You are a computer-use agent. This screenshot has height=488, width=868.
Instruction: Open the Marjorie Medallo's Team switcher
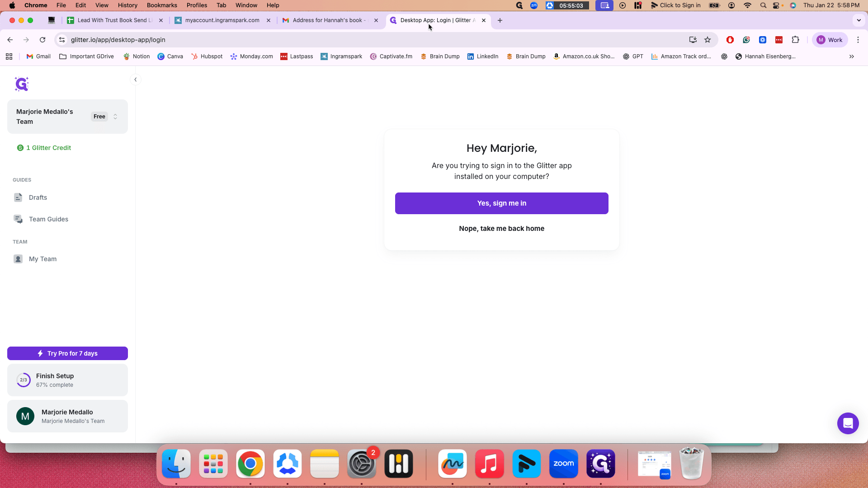[x=67, y=117]
